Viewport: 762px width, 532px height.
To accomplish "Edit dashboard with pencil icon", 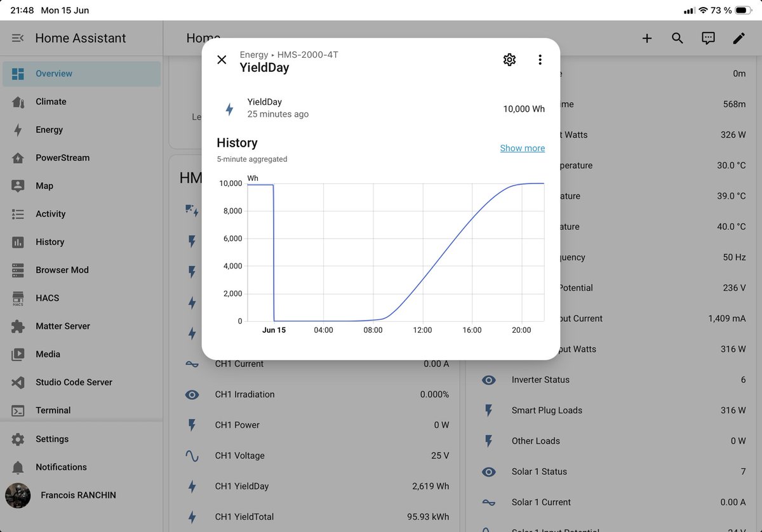I will click(x=739, y=38).
